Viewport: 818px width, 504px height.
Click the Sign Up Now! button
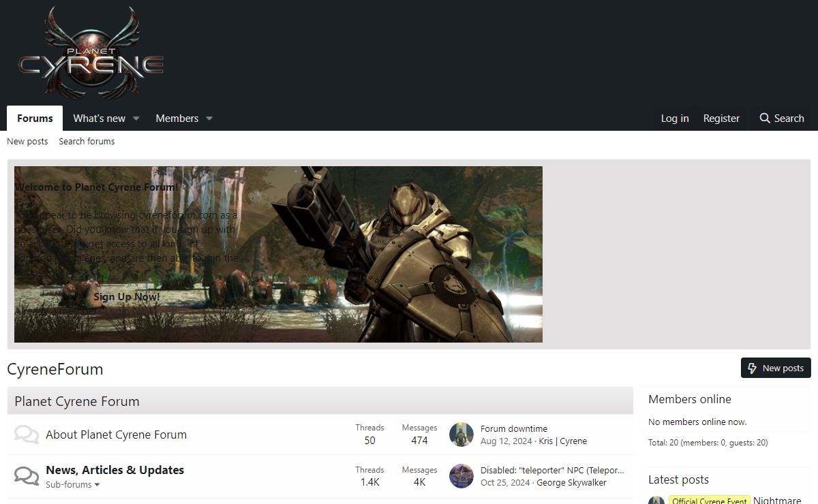[127, 297]
